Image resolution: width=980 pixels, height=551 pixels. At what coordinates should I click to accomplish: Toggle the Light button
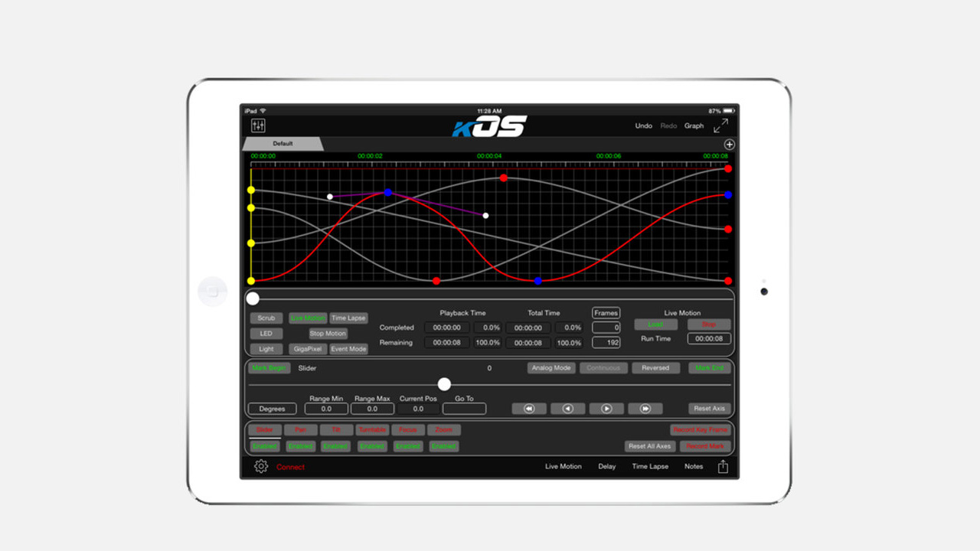pyautogui.click(x=266, y=349)
